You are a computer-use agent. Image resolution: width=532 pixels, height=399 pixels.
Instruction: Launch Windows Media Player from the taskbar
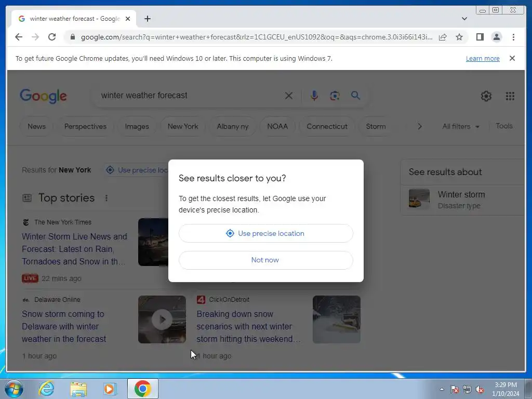(x=110, y=389)
